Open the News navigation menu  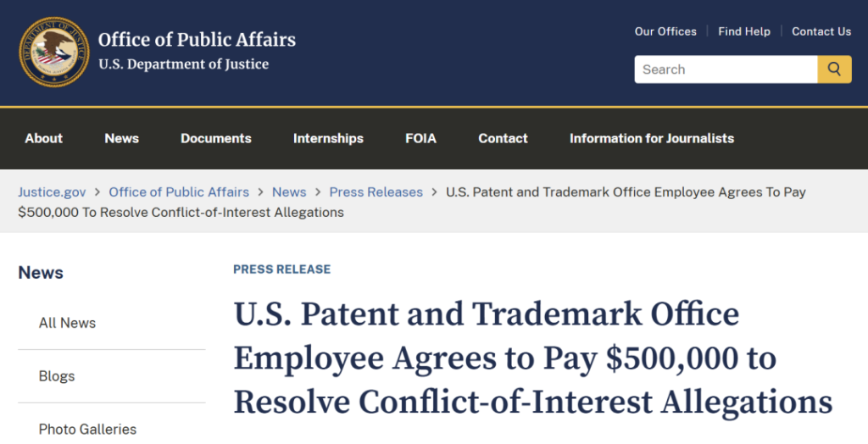point(122,138)
